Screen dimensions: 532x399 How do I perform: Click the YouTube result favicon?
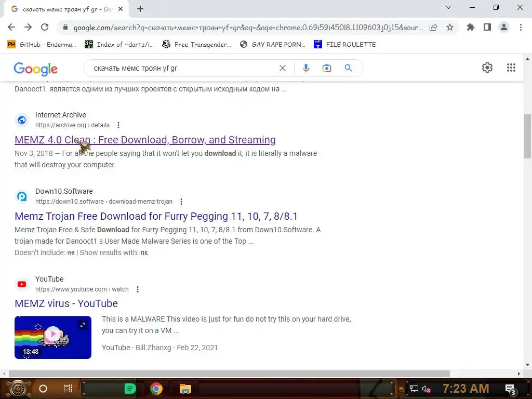(22, 284)
